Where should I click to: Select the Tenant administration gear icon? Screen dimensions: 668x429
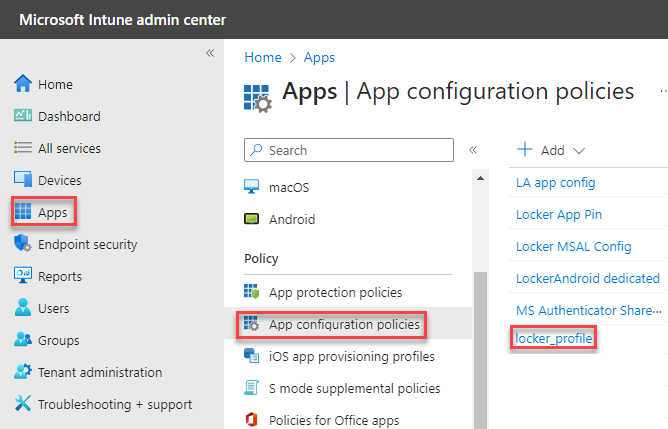(23, 371)
